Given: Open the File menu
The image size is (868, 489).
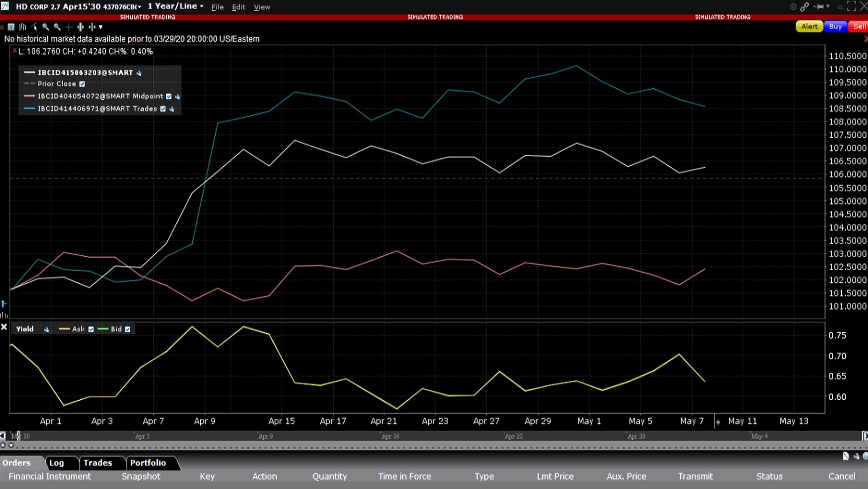Looking at the screenshot, I should pyautogui.click(x=217, y=7).
